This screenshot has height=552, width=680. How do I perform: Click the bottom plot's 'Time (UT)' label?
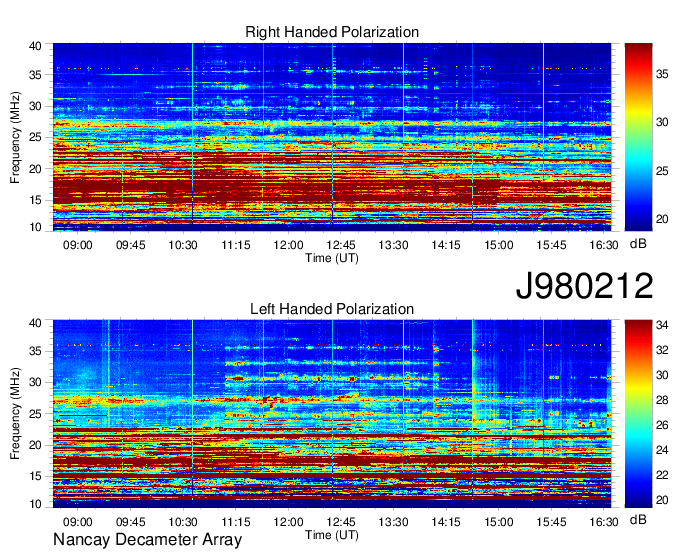point(332,535)
